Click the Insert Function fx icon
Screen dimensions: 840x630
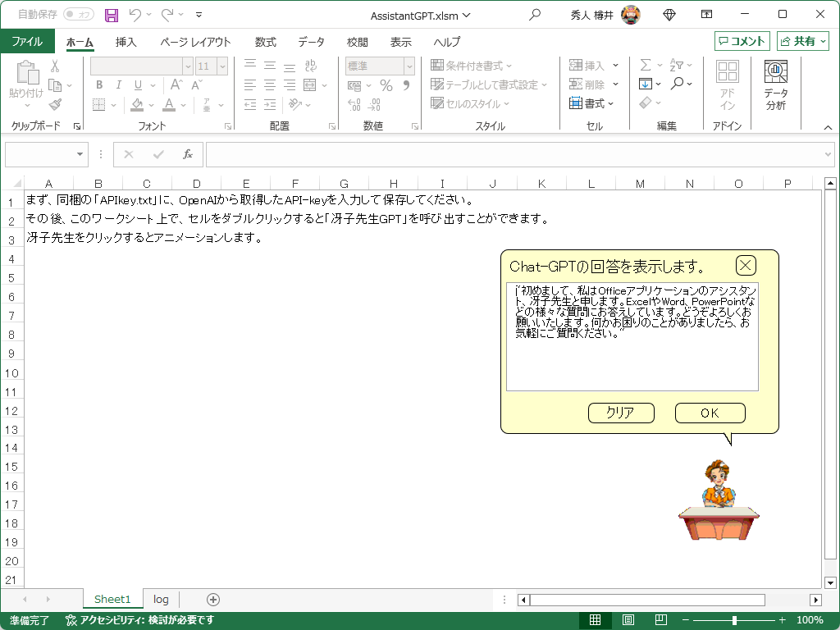pos(188,154)
